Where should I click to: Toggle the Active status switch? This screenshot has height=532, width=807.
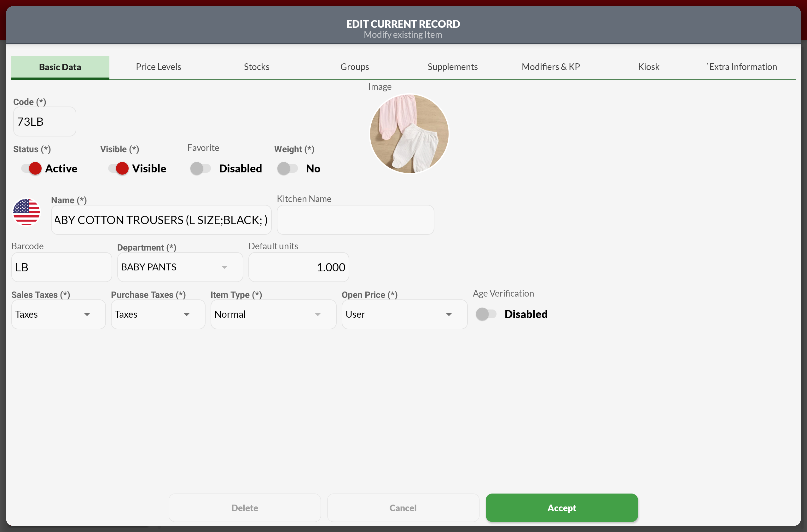(32, 168)
